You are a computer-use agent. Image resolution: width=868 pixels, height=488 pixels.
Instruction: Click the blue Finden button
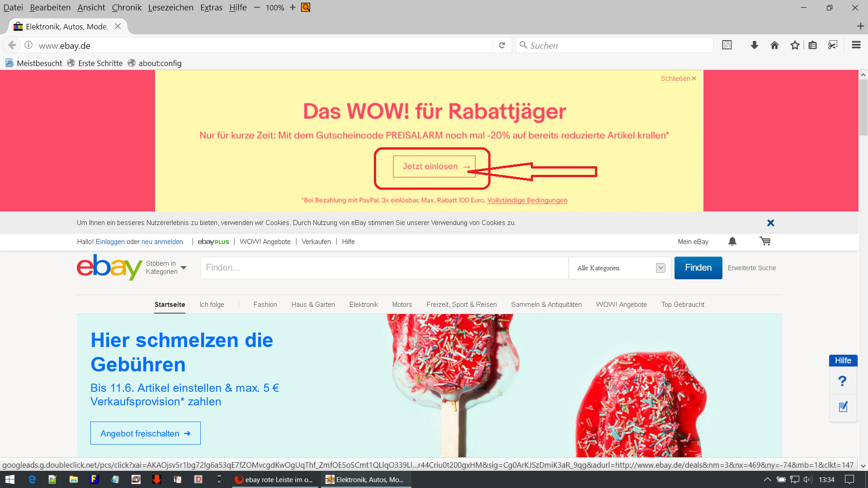coord(698,268)
